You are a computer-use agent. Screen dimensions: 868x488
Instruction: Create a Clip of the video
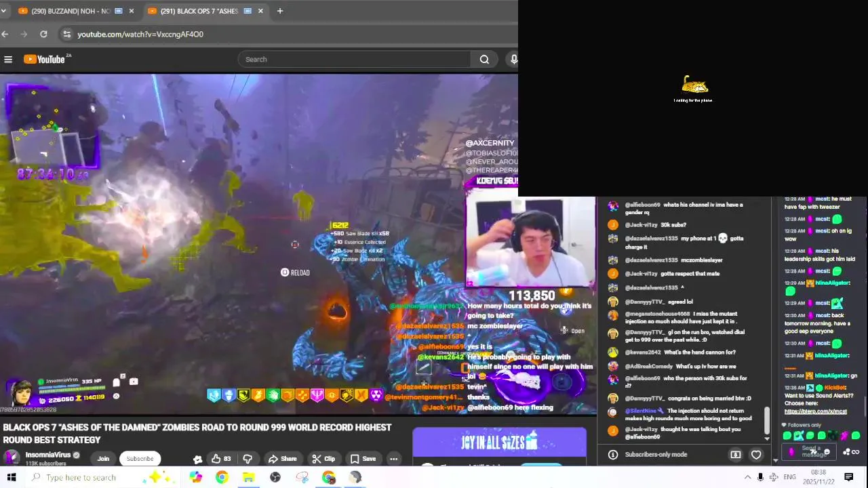point(323,459)
